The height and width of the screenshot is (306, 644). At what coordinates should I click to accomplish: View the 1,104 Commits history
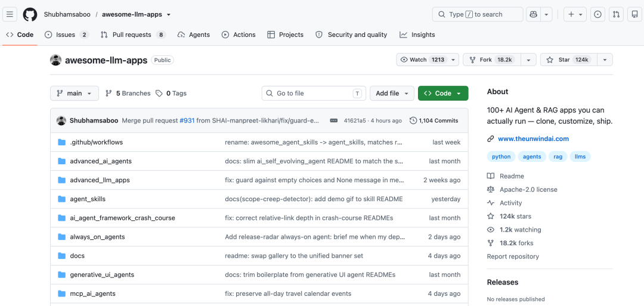click(x=434, y=121)
